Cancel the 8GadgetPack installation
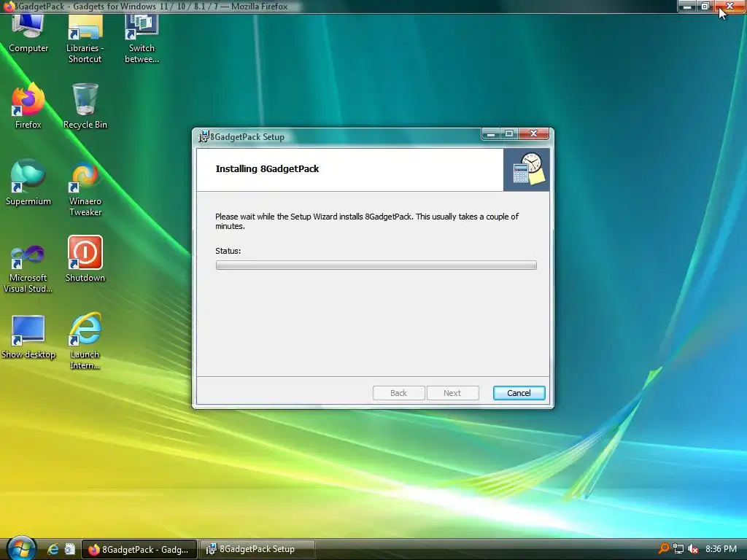This screenshot has height=560, width=747. click(519, 393)
